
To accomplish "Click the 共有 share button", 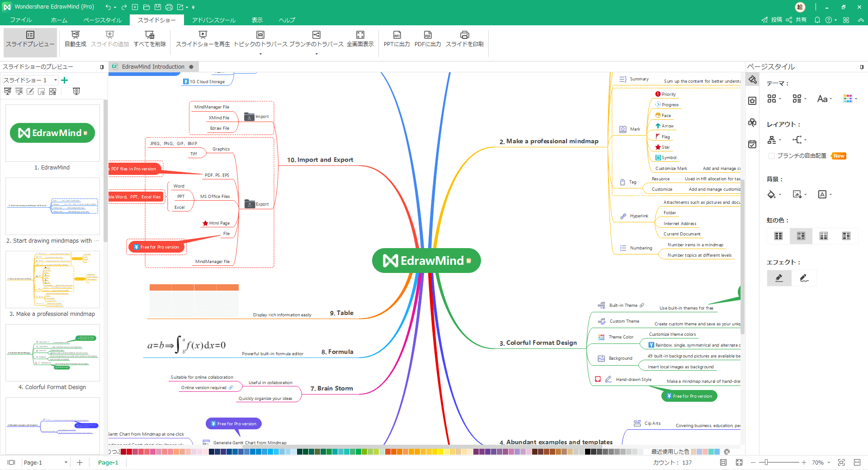I will pos(796,20).
